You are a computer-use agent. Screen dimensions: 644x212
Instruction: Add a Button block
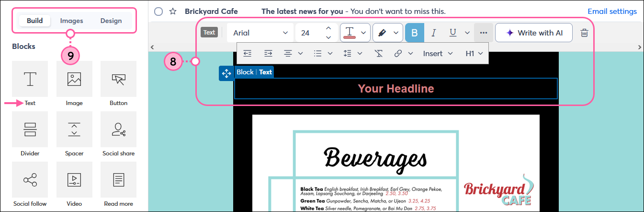point(118,79)
